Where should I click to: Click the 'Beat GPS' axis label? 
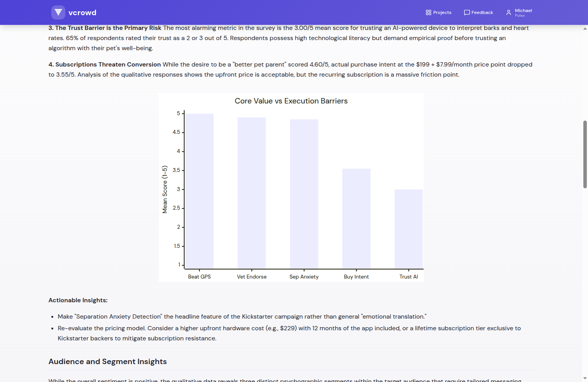click(x=199, y=277)
